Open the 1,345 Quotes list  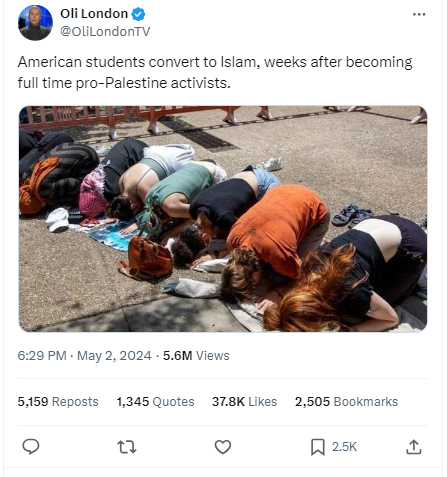tap(155, 402)
